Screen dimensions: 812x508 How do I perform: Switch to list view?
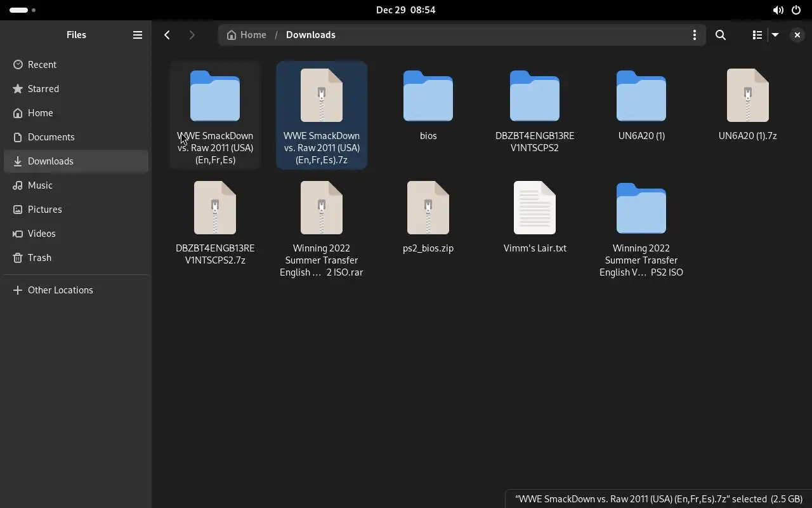tap(757, 35)
